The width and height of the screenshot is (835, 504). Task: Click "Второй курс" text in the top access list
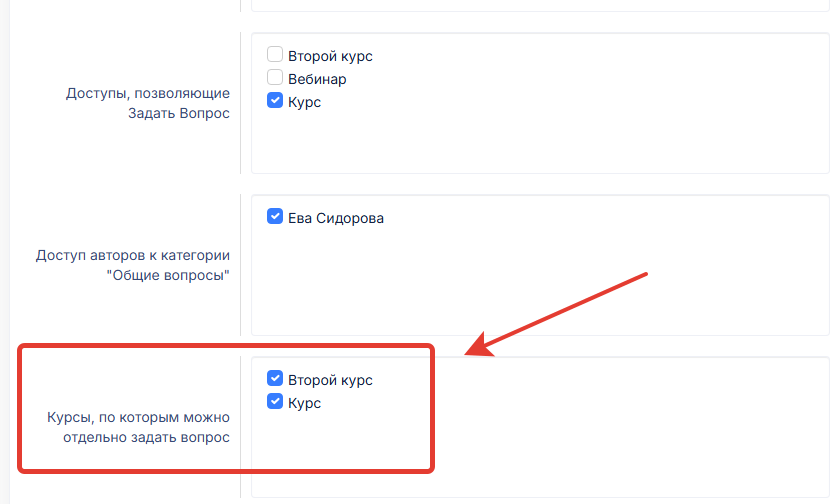pyautogui.click(x=330, y=56)
